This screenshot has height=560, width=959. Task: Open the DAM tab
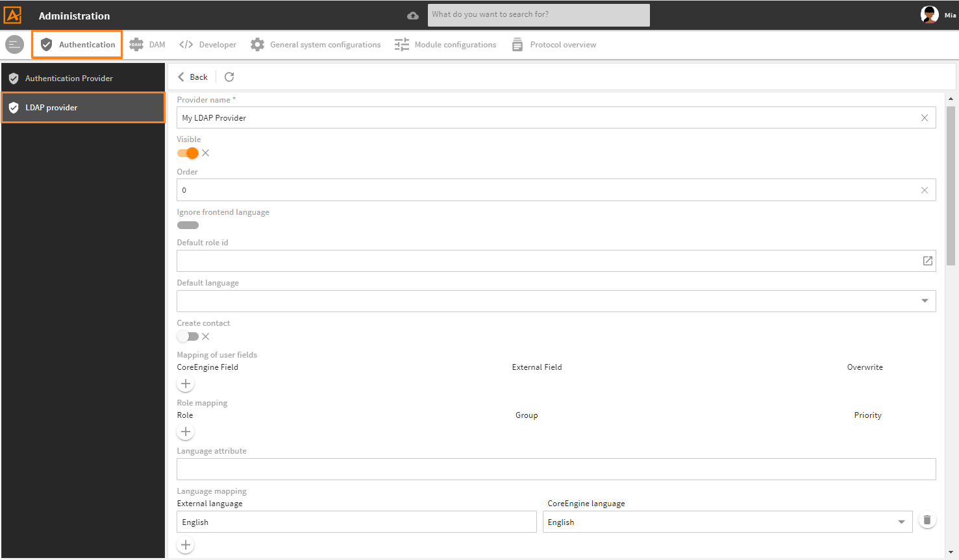(x=147, y=45)
